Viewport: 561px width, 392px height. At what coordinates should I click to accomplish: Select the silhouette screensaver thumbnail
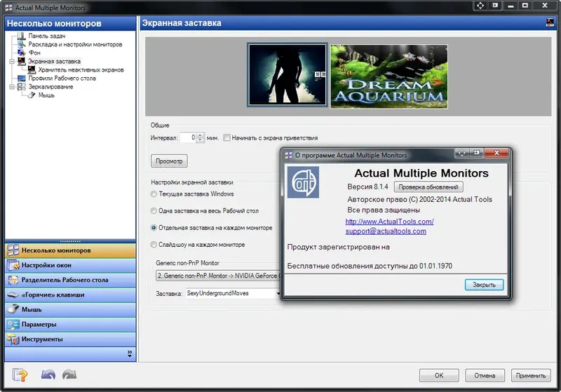pyautogui.click(x=287, y=75)
